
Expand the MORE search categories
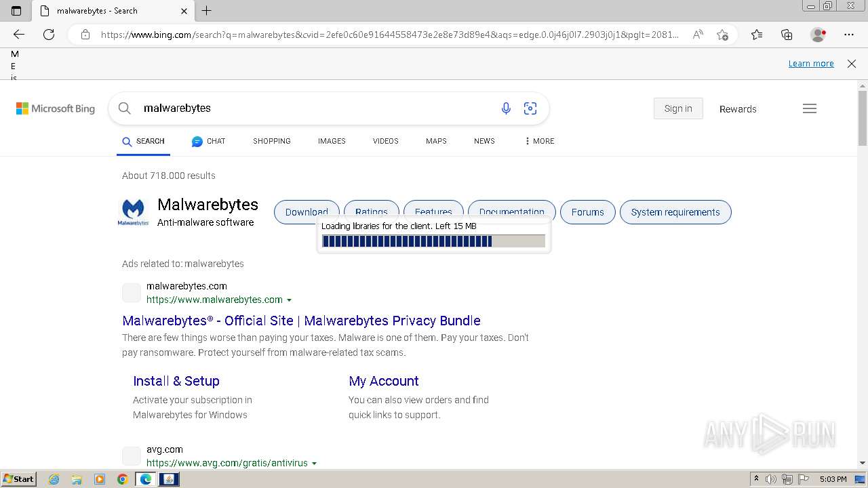(539, 141)
